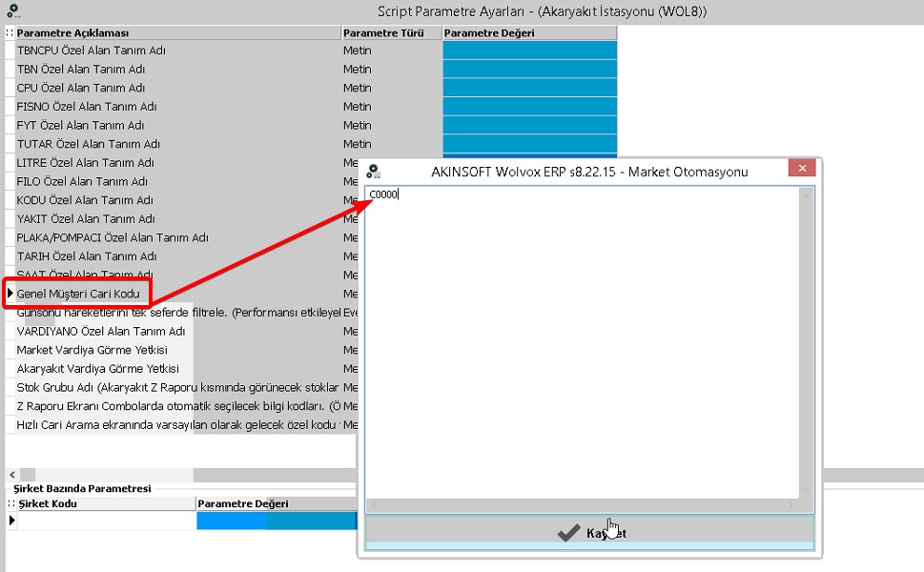Click horizontal scrollbar in dialog text area
Viewport: 924px width, 572px height.
[x=583, y=505]
